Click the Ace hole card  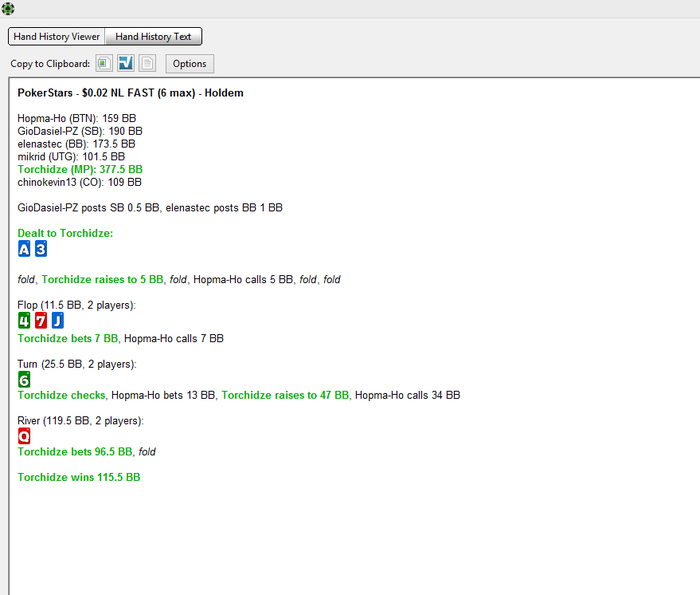pyautogui.click(x=24, y=249)
